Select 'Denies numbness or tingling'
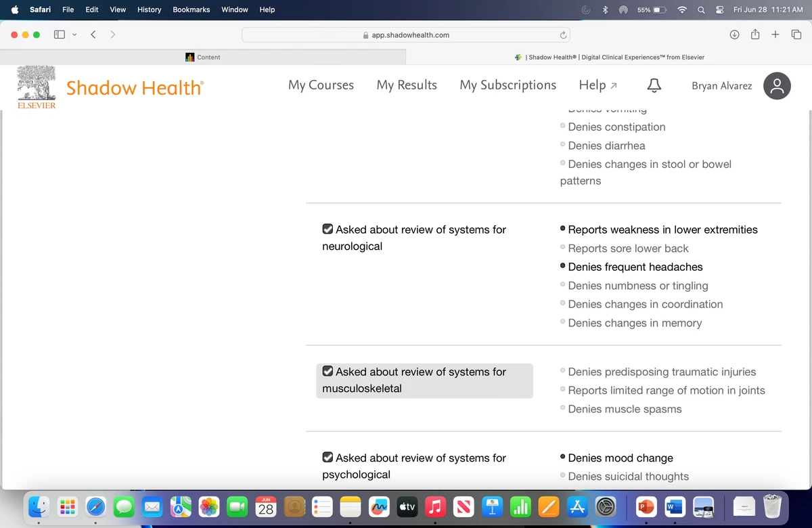 click(x=638, y=286)
